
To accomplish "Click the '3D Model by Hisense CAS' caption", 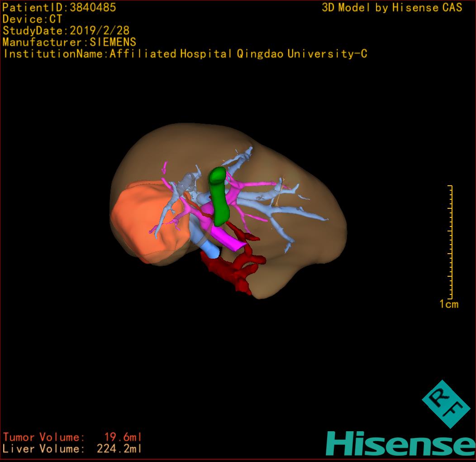I will (x=392, y=7).
